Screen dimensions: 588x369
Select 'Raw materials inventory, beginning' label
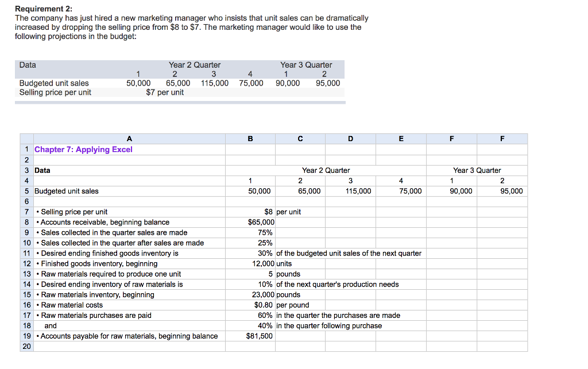click(129, 295)
